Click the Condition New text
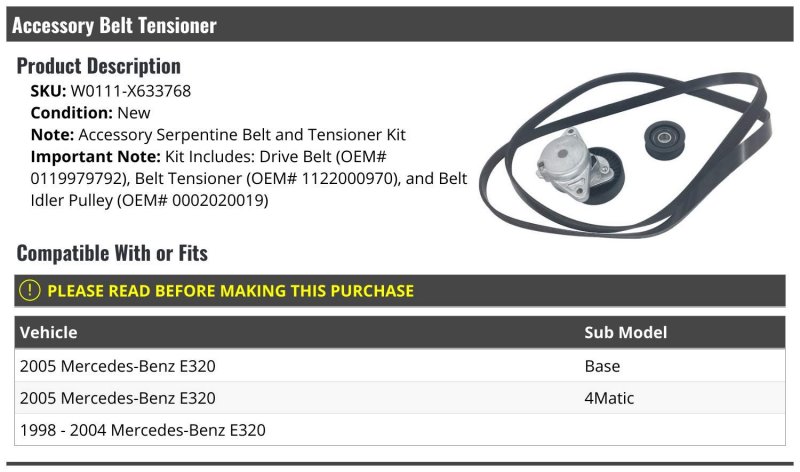 90,113
